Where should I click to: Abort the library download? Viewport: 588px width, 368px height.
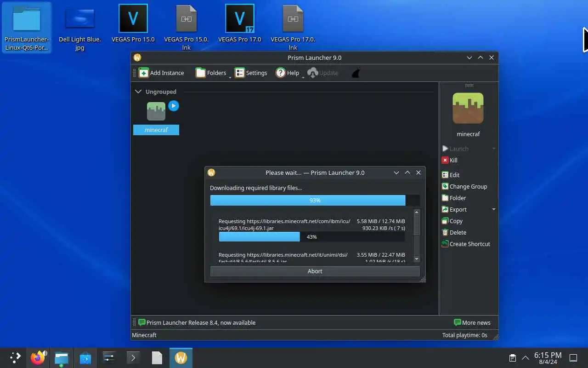point(315,271)
